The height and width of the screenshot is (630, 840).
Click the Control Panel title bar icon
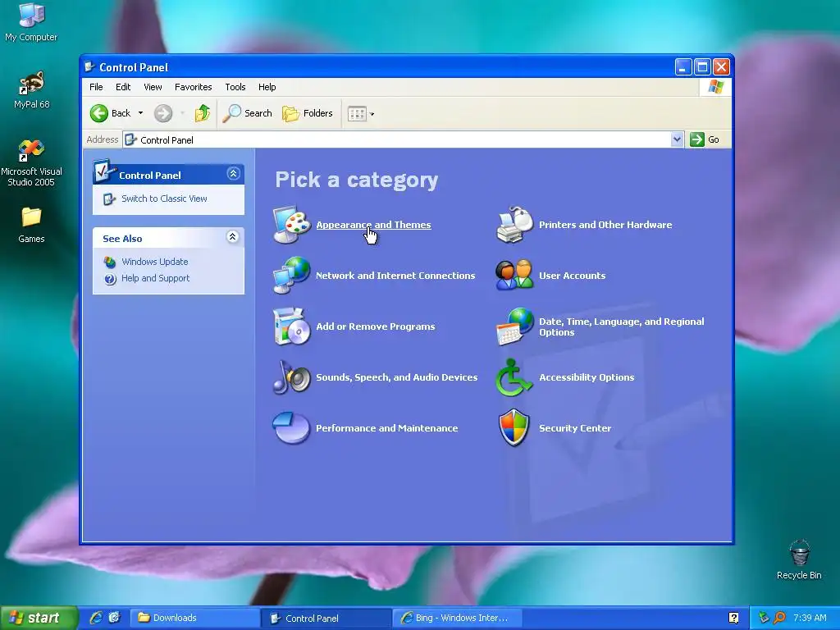tap(90, 67)
